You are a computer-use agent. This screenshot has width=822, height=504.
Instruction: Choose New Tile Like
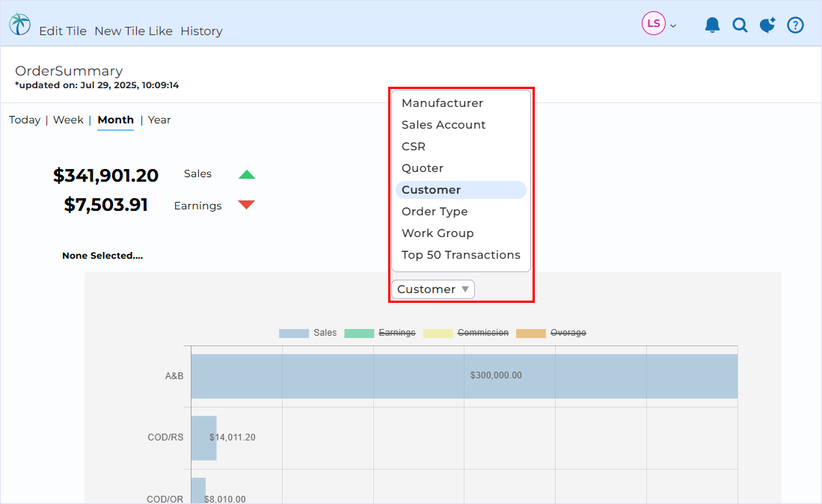134,31
